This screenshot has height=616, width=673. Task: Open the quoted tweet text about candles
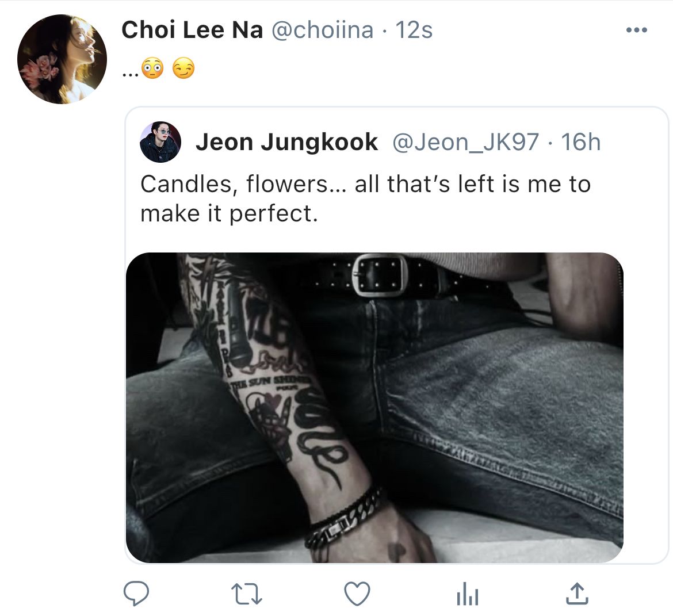[x=365, y=198]
